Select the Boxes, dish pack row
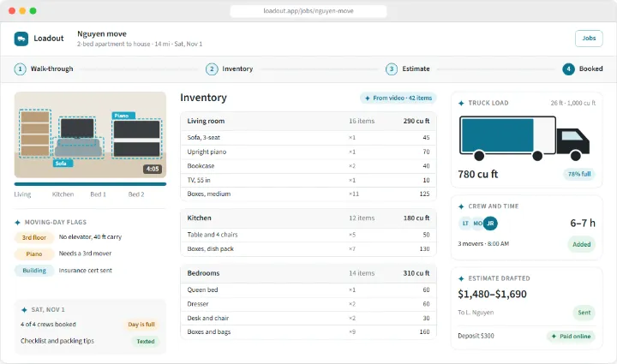The width and height of the screenshot is (617, 364). [x=308, y=249]
